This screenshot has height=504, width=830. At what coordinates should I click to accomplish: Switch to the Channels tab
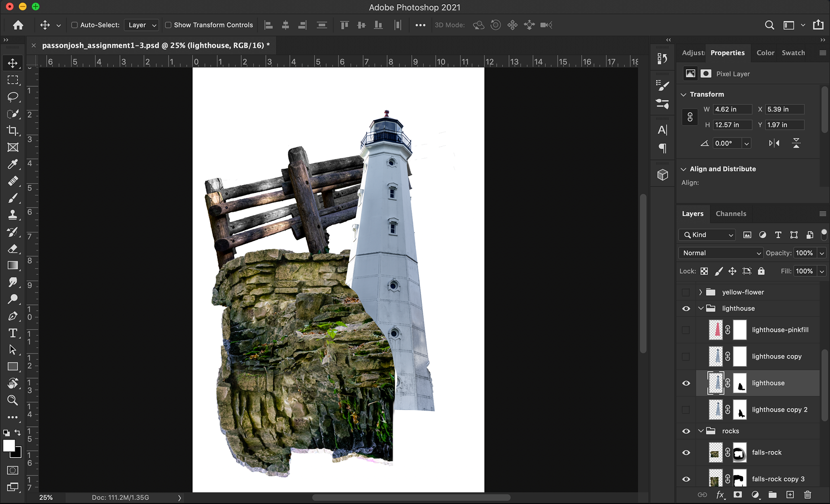731,214
